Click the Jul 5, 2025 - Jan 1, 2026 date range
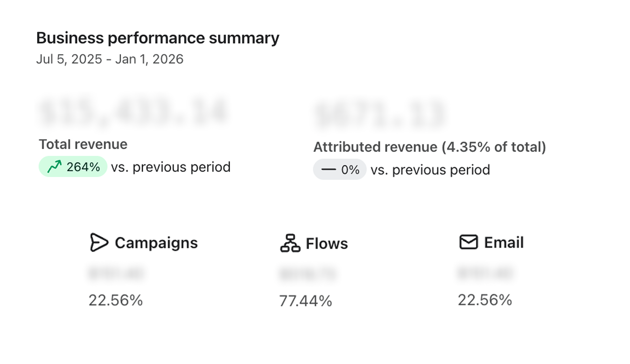Screen dimensions: 630x364 [110, 59]
